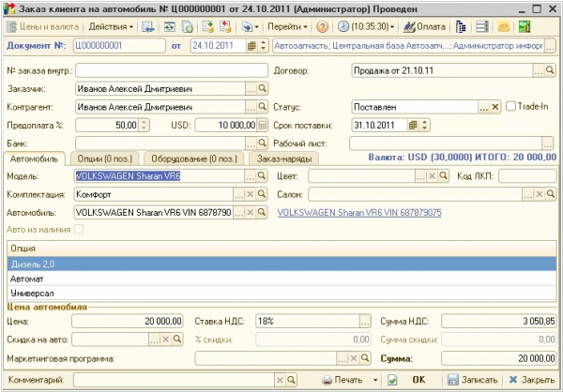Enable the Trade-In checkbox
The height and width of the screenshot is (392, 563).
[x=511, y=107]
